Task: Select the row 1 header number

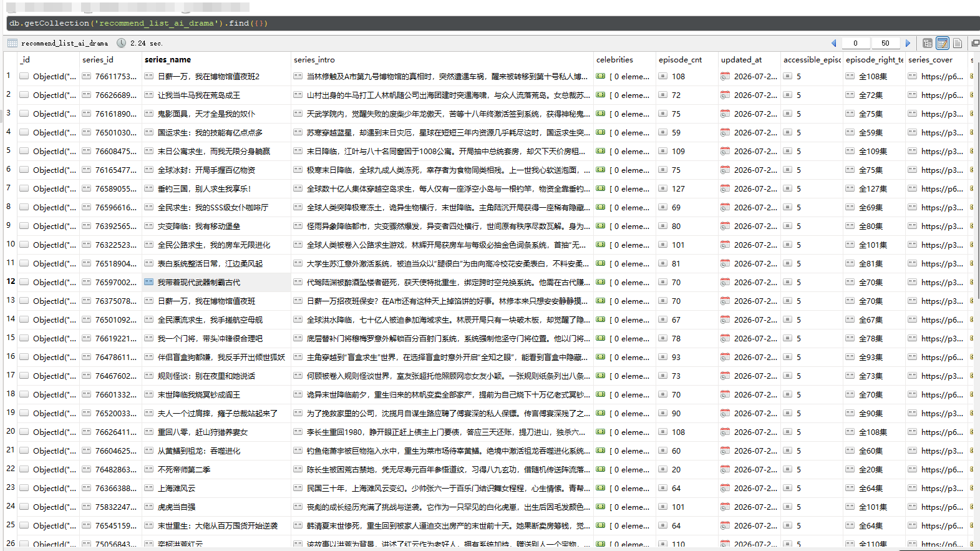Action: point(9,76)
